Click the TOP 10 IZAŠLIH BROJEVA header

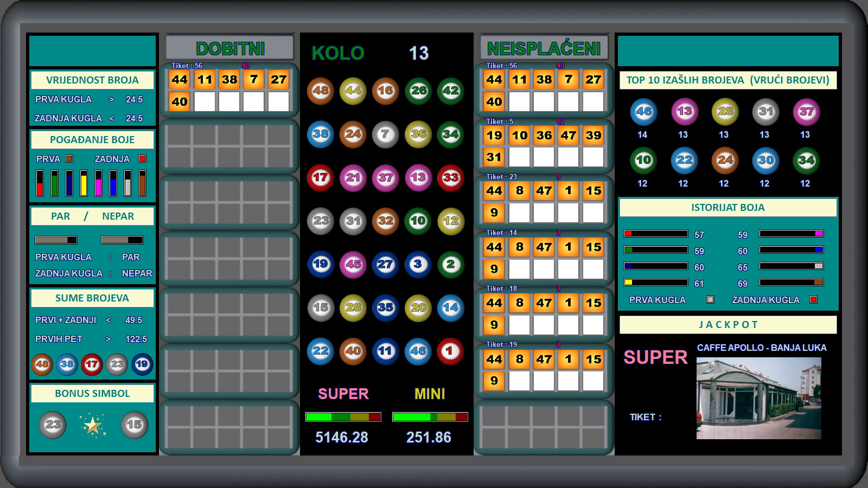728,80
